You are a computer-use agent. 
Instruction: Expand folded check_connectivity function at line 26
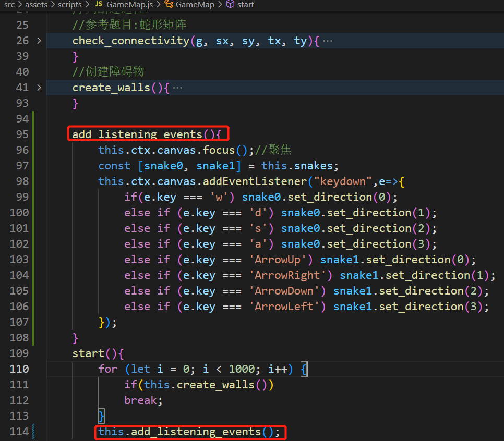tap(39, 41)
